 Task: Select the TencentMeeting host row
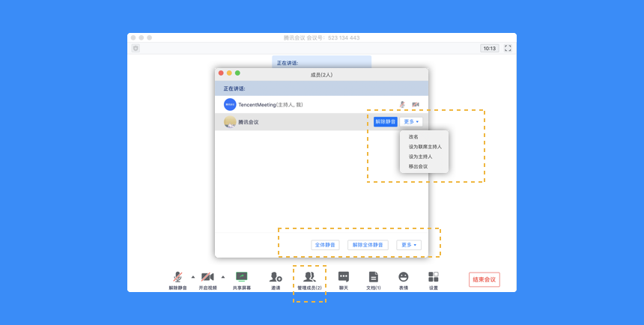point(321,104)
